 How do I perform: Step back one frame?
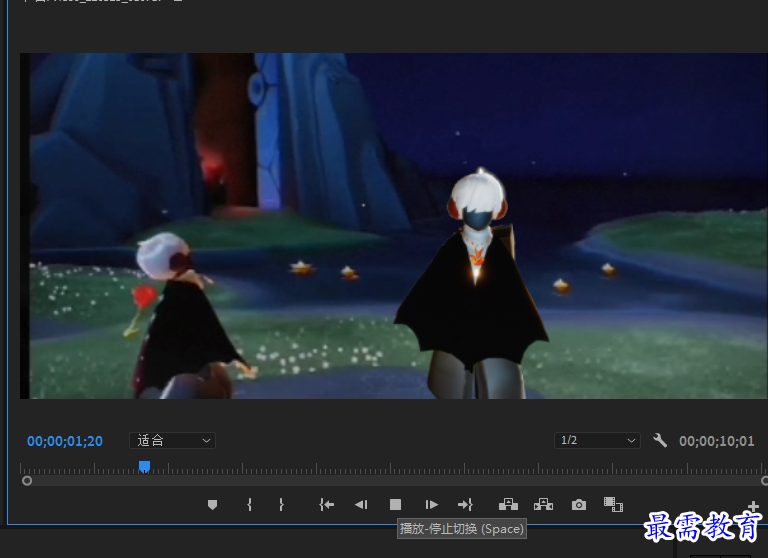pos(361,505)
